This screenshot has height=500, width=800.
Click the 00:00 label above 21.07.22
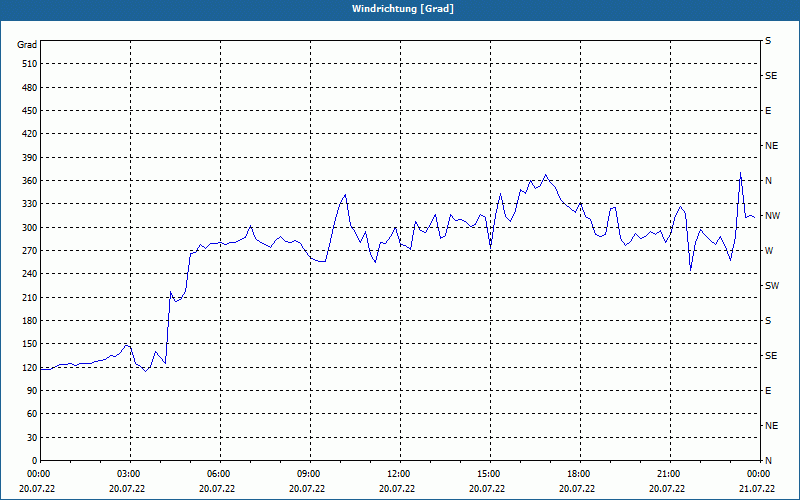click(x=759, y=473)
